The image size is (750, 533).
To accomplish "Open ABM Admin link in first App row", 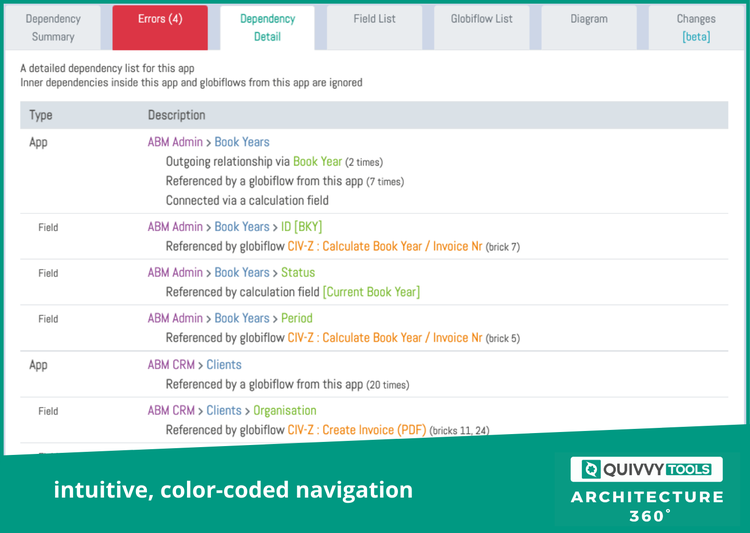I will point(175,142).
